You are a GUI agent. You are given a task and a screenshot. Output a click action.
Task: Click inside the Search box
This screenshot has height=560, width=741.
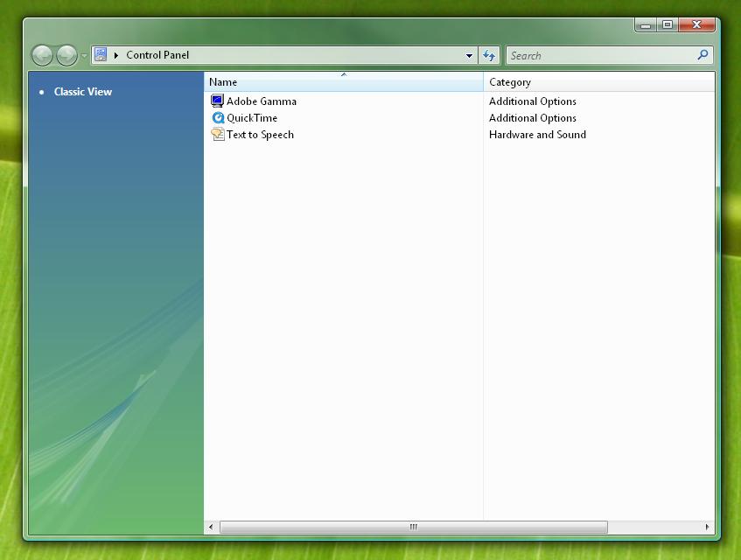pyautogui.click(x=595, y=54)
